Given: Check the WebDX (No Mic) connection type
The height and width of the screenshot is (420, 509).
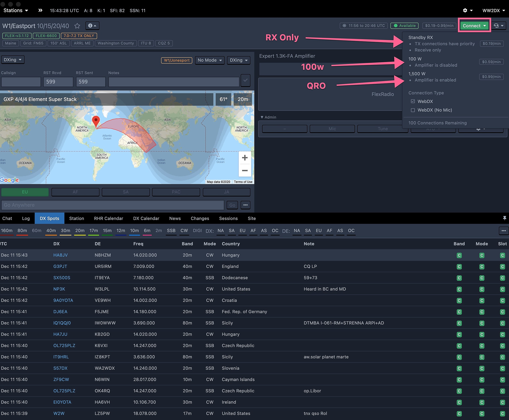Looking at the screenshot, I should pos(413,110).
